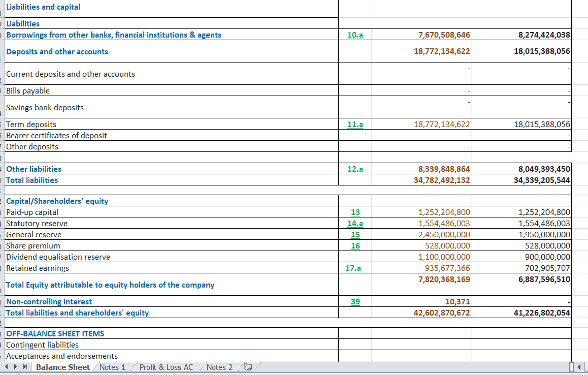Open note 12.a for Other liabilities

point(355,169)
